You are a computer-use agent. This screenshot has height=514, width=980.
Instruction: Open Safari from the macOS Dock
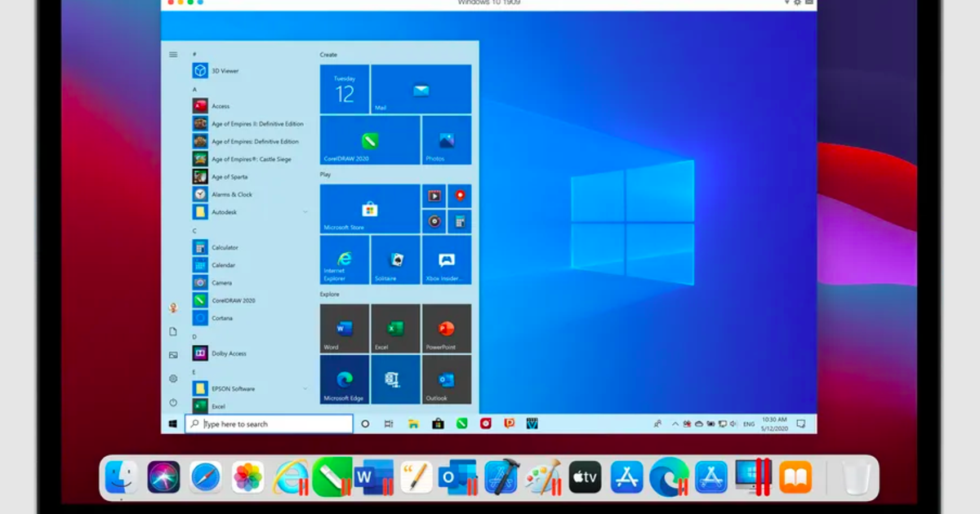[x=205, y=477]
